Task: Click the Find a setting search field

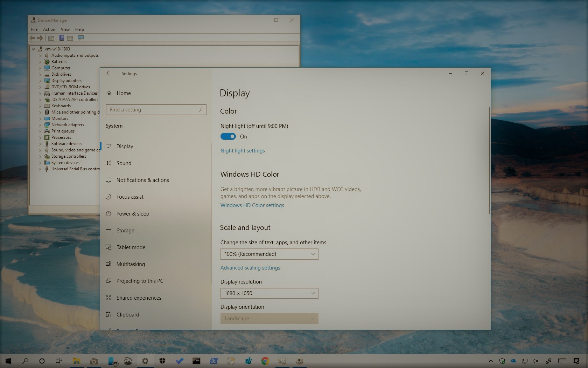Action: pyautogui.click(x=156, y=110)
